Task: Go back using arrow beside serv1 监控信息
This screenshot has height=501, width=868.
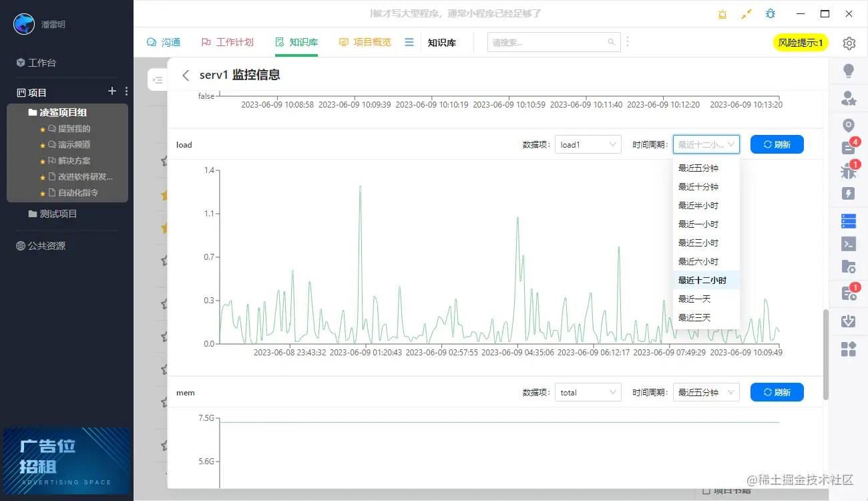Action: 186,75
